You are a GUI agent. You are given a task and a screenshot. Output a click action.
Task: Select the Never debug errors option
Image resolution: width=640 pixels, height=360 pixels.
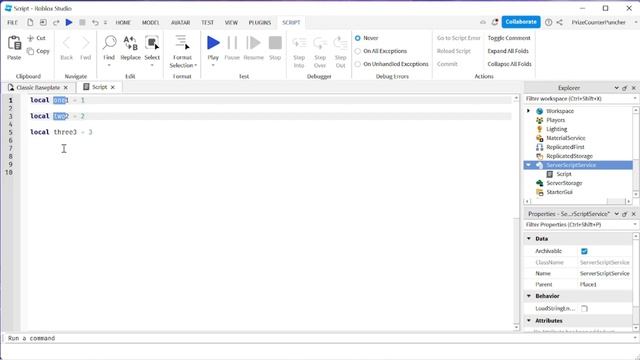tap(358, 38)
